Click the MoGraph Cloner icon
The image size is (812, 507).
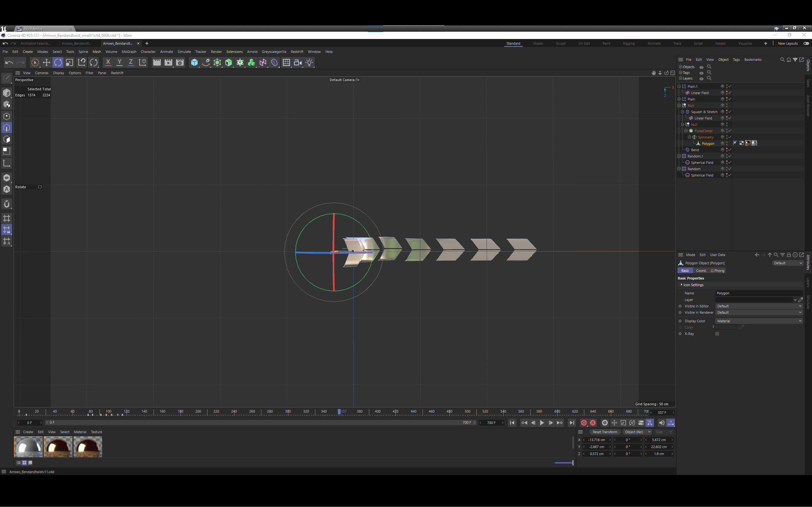[x=240, y=62]
